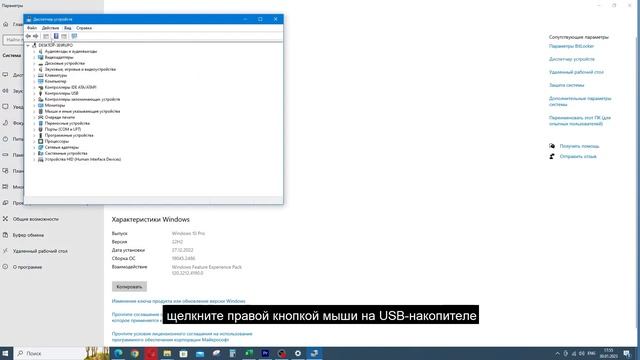Click the blue Help icon in Device Manager toolbar
This screenshot has height=360, width=640.
[56, 36]
